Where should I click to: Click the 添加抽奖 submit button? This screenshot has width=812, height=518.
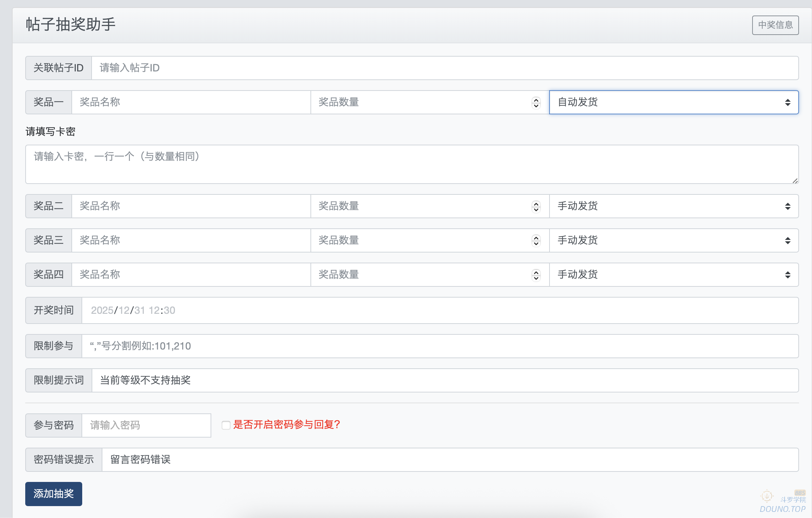coord(54,493)
